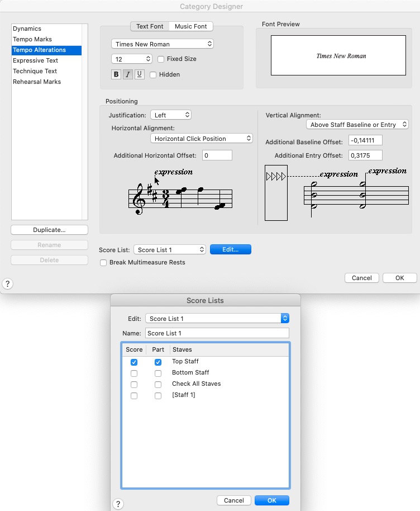The image size is (420, 511).
Task: Click the vertical alignment handle triangles graphic
Action: [x=276, y=177]
